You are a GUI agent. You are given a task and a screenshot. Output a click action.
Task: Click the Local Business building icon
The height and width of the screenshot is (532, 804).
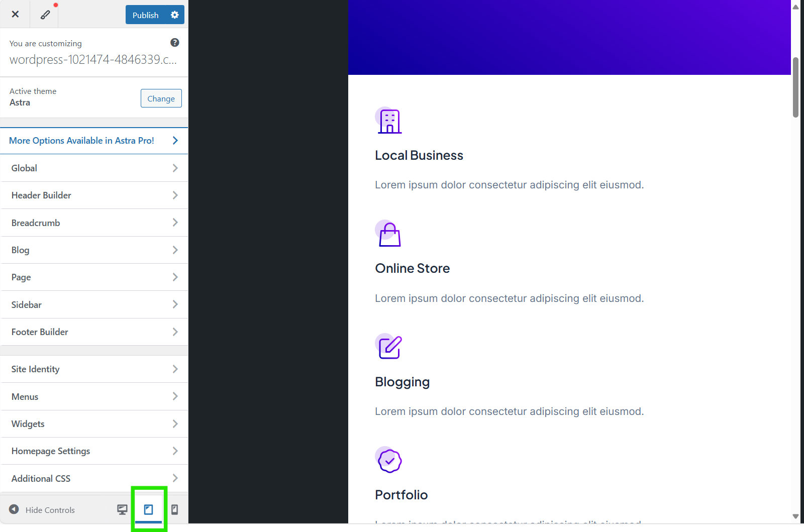(x=388, y=120)
